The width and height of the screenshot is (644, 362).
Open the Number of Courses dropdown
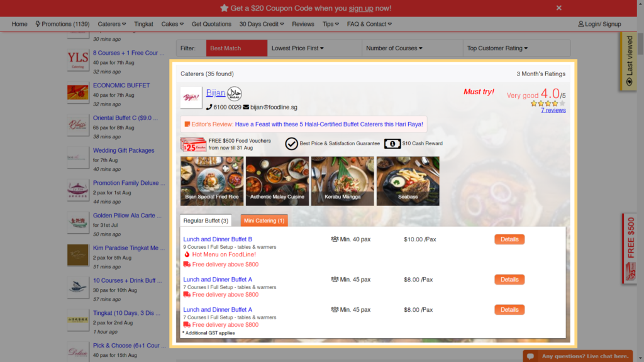click(394, 48)
